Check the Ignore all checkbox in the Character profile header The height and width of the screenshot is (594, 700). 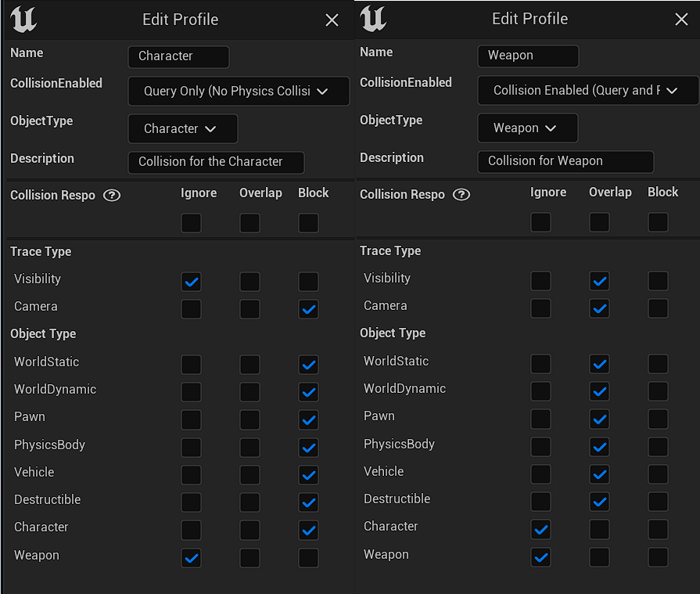pos(191,223)
